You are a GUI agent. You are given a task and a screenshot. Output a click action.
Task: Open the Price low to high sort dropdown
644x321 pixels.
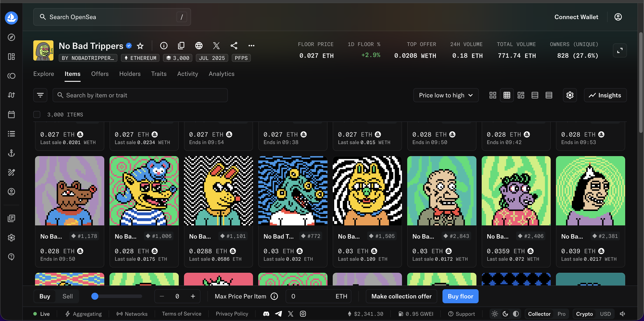446,95
